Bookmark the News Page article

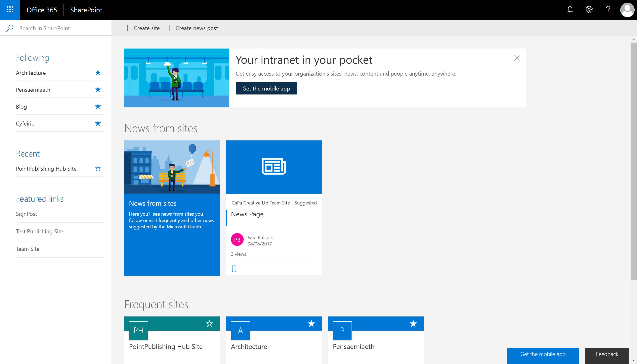pos(234,268)
